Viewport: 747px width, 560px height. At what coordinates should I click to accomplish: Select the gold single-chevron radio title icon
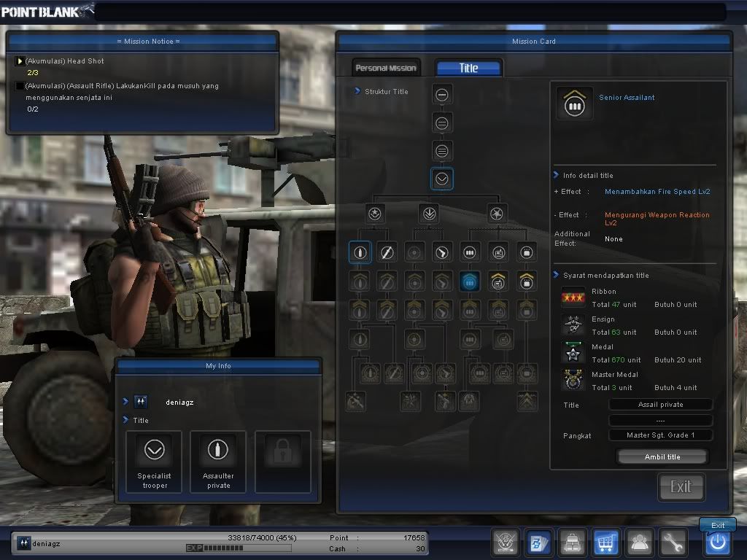pyautogui.click(x=498, y=282)
